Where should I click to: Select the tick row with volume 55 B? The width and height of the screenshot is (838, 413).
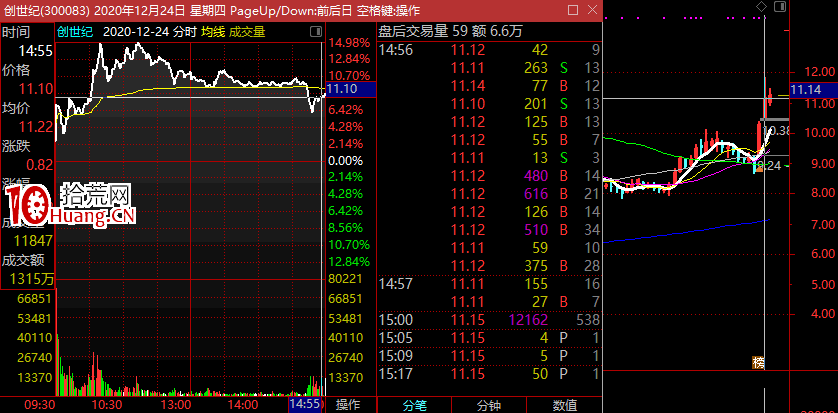point(489,140)
